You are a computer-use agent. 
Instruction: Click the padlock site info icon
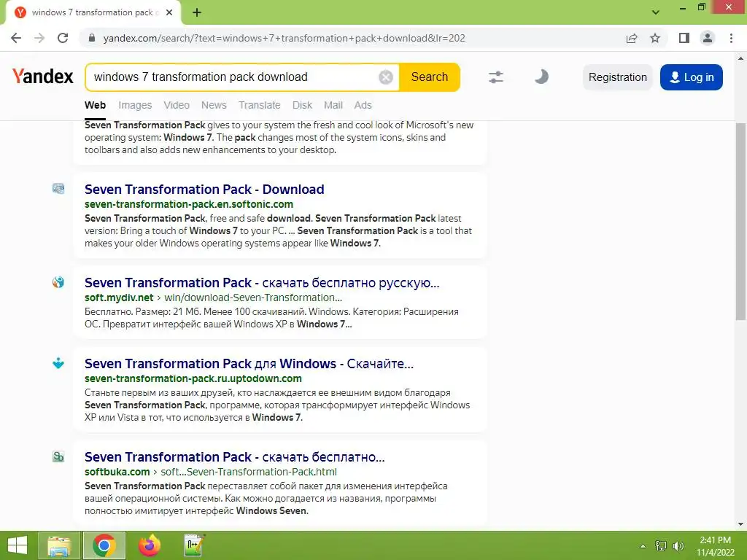tap(92, 38)
